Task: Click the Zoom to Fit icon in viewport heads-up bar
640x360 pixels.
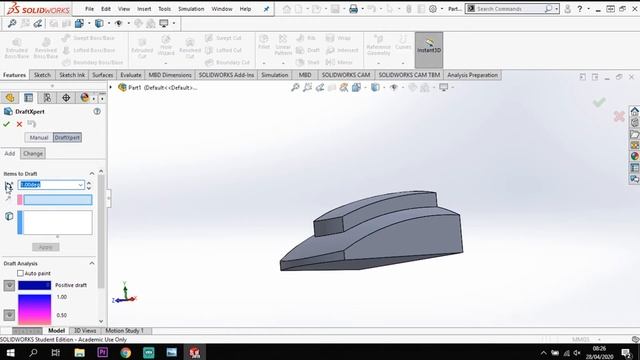Action: (295, 87)
